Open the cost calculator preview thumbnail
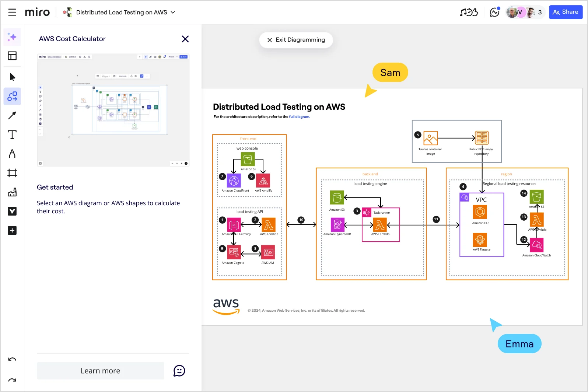Screen dimensions: 588x392 (x=113, y=110)
